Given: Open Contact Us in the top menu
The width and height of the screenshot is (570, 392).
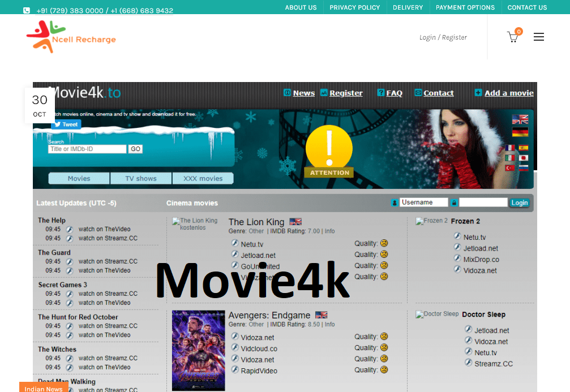Looking at the screenshot, I should 527,7.
